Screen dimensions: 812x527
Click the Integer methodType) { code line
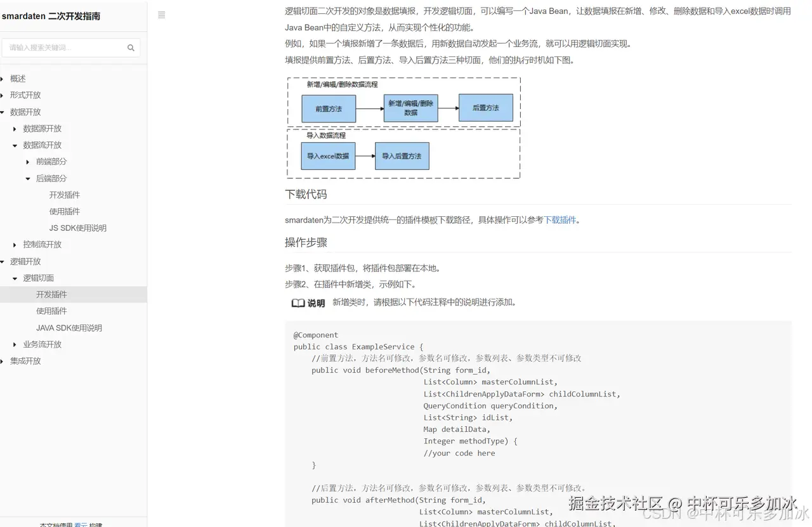pos(471,441)
